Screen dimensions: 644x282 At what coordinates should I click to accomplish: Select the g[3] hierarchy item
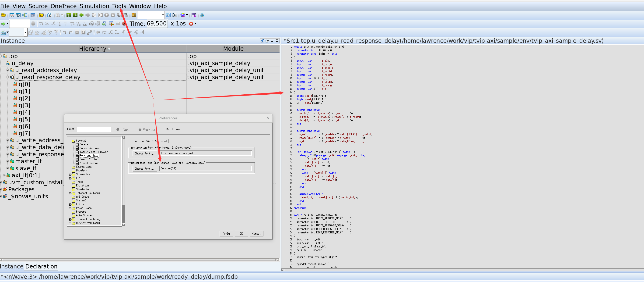(24, 105)
